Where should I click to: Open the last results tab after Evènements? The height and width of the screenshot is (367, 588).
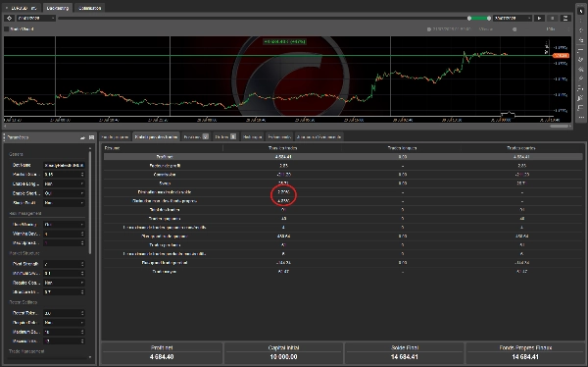[318, 136]
